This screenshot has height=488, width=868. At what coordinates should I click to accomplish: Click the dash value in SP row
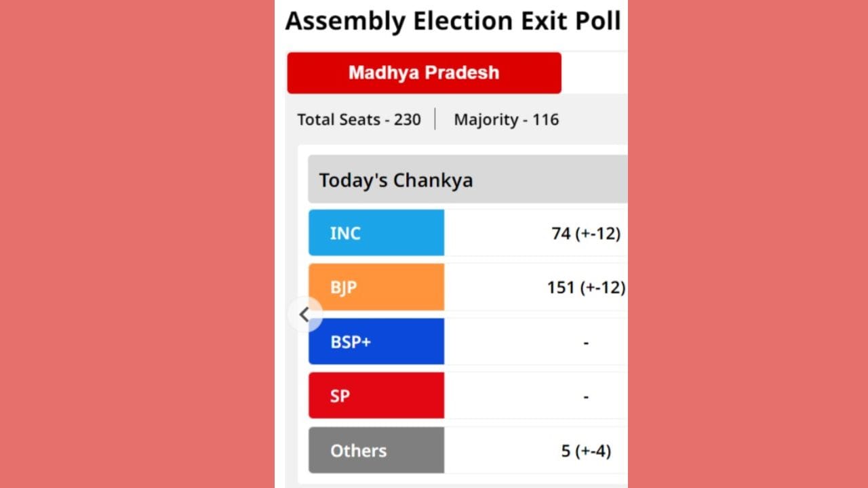[586, 396]
